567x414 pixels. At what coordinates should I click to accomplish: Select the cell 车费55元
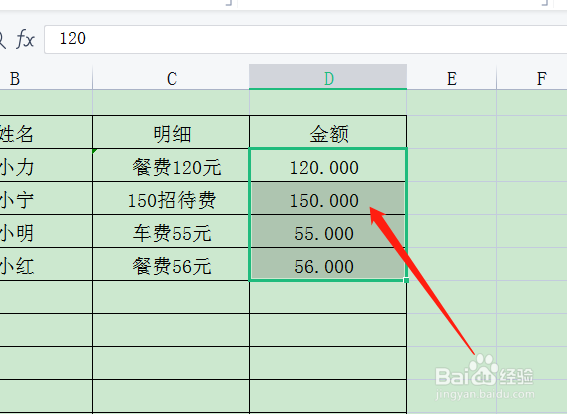[x=171, y=231]
